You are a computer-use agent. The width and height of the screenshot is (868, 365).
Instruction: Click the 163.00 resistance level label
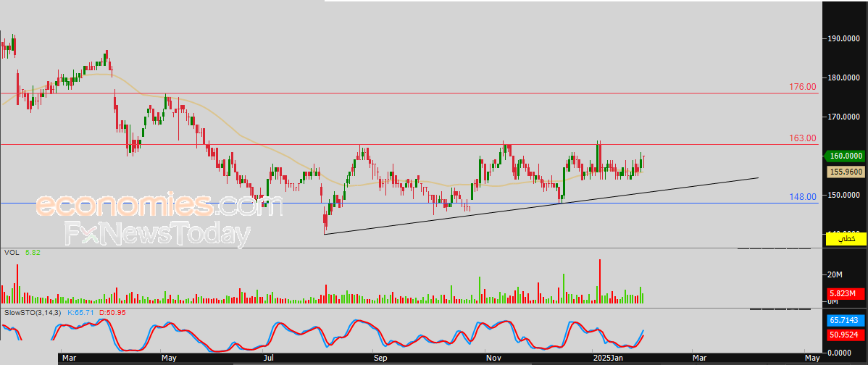tap(803, 138)
